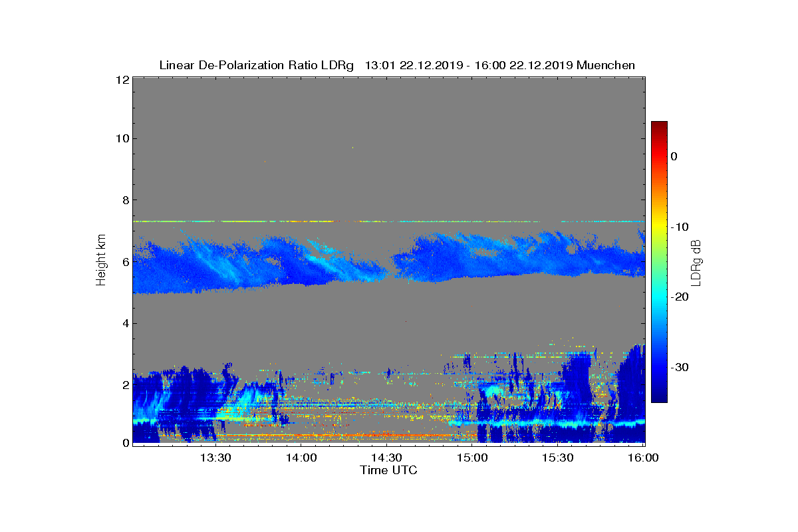Click the 15:30 time axis label

(558, 458)
